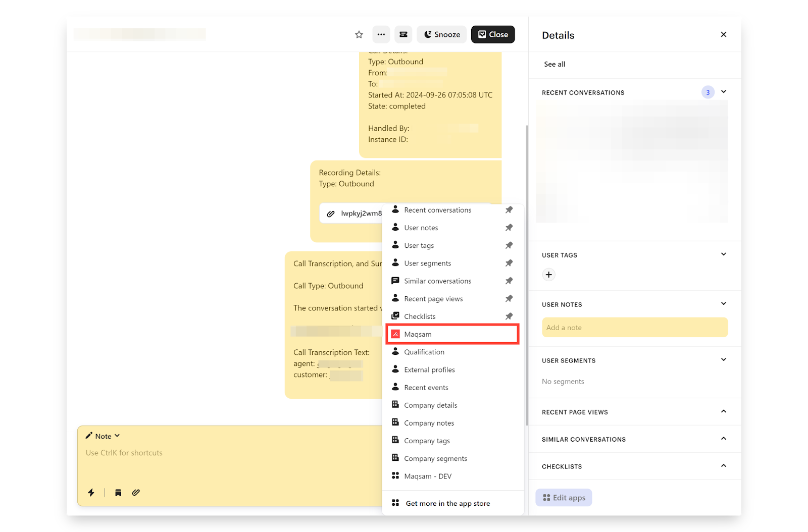
Task: Click the attachment paperclip in note composer
Action: tap(136, 493)
